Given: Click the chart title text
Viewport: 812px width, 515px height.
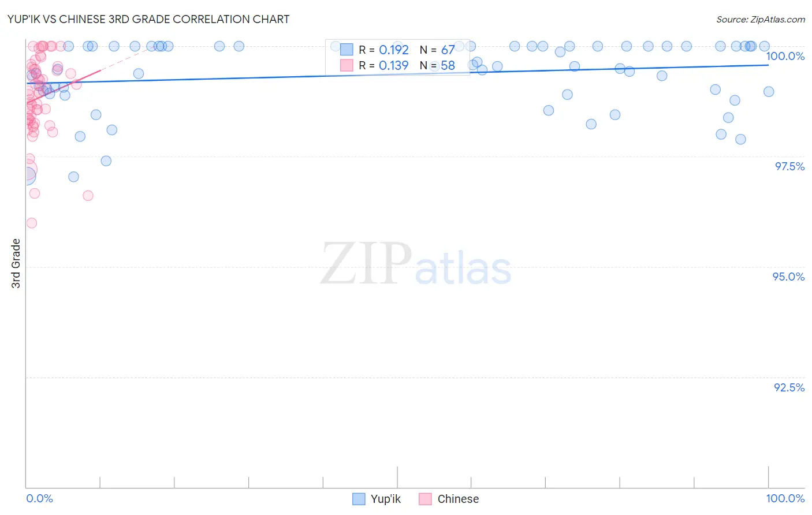Looking at the screenshot, I should pyautogui.click(x=148, y=19).
